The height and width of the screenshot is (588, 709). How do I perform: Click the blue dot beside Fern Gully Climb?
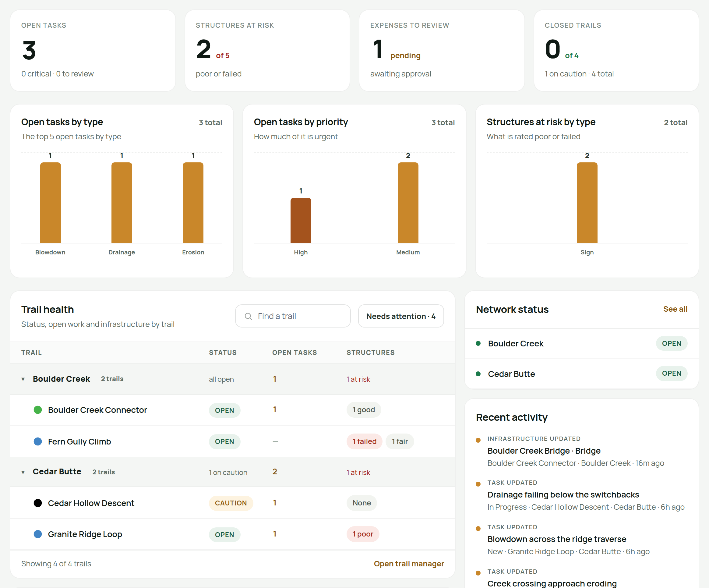38,441
